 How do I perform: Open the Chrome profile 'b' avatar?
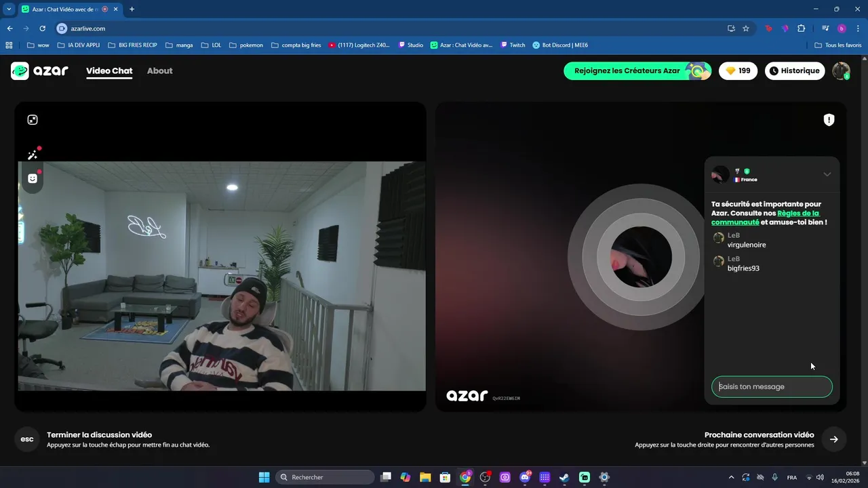coord(842,28)
